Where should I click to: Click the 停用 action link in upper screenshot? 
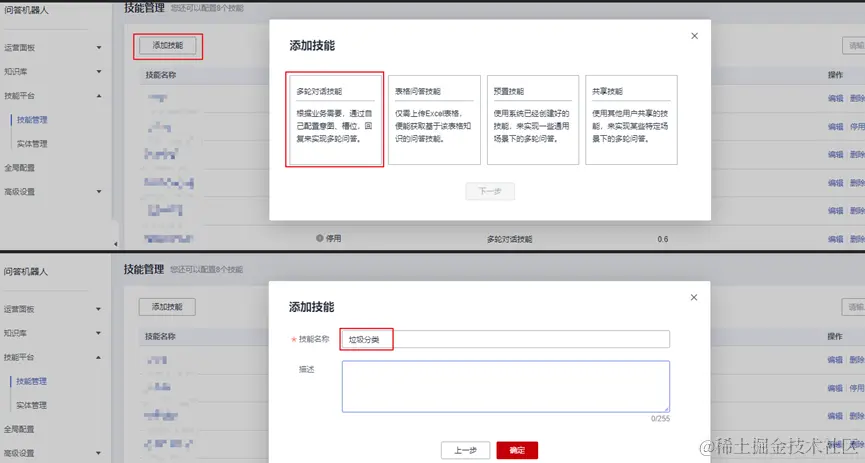click(857, 126)
